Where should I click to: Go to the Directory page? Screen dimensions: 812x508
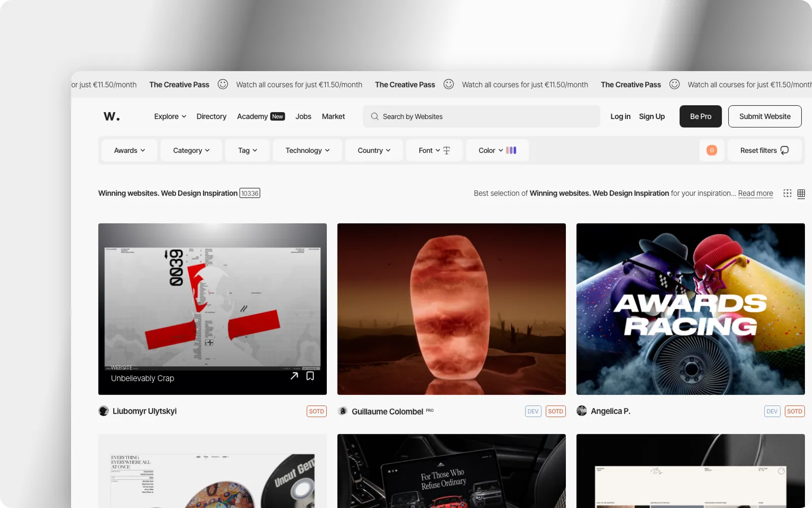pyautogui.click(x=211, y=116)
